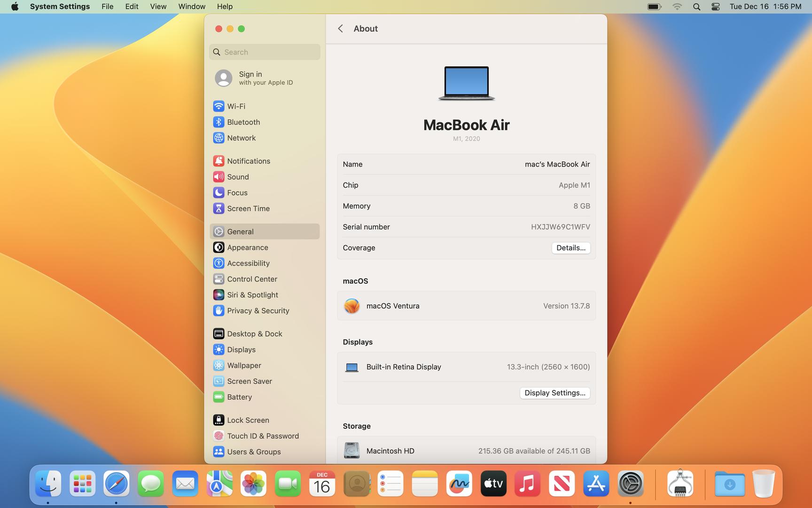Open Touch ID & Password settings

(262, 436)
